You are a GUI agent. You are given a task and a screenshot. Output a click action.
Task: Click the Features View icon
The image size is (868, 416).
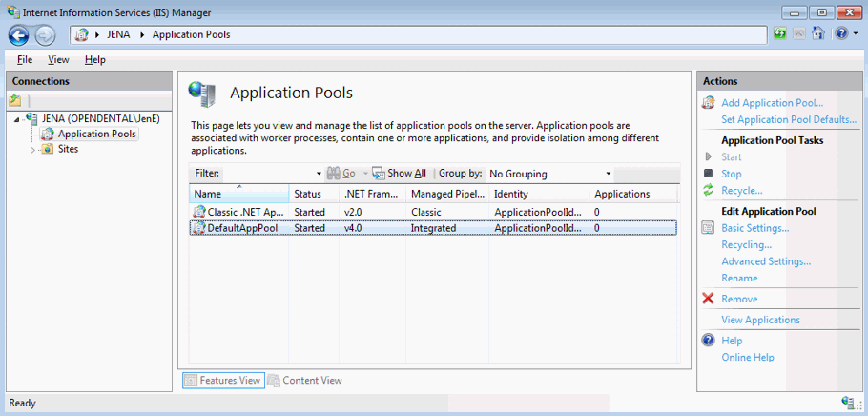[191, 380]
